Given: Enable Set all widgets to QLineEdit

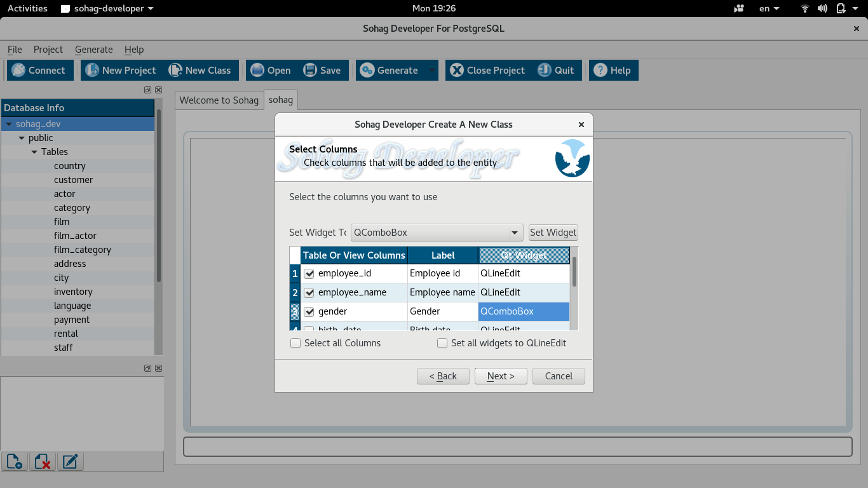Looking at the screenshot, I should point(442,343).
